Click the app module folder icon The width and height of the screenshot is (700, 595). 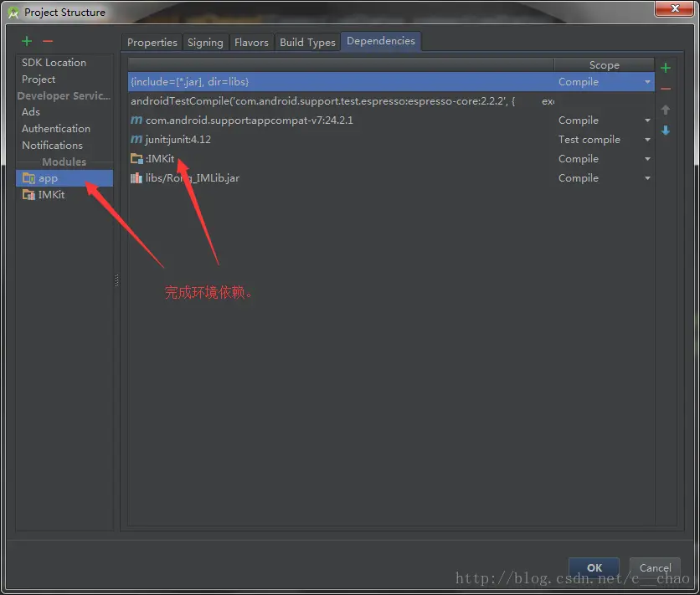[28, 178]
